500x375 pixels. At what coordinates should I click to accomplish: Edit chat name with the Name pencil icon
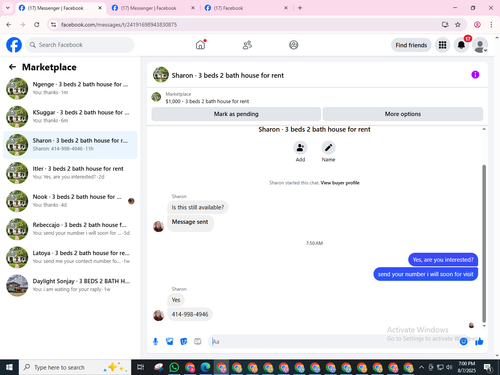[x=328, y=148]
